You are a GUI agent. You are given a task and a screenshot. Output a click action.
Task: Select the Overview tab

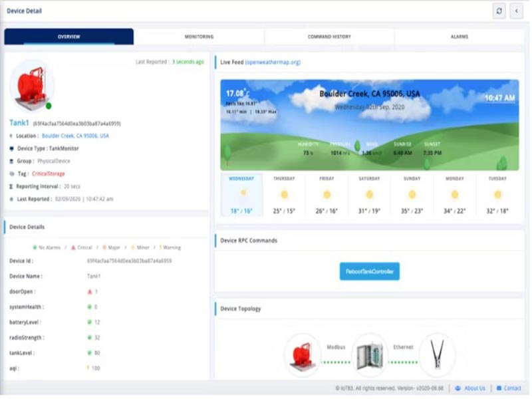point(69,37)
